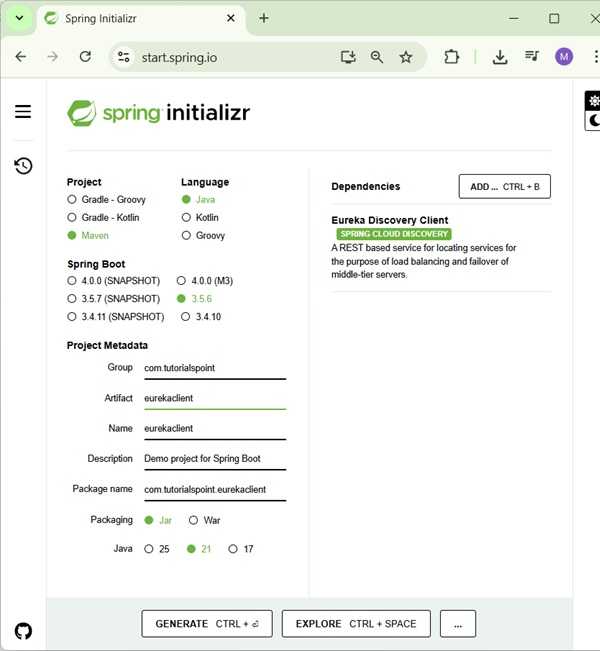Choose Kotlin as the language

click(x=200, y=217)
